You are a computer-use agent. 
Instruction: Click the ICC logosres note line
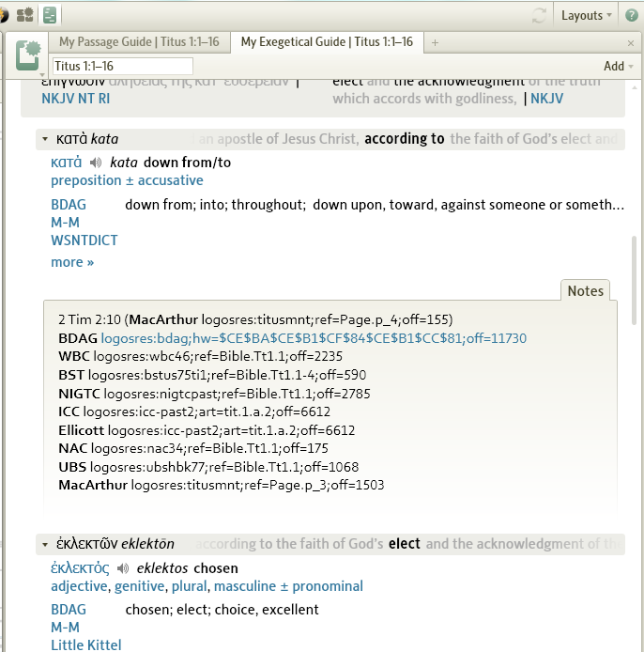194,411
